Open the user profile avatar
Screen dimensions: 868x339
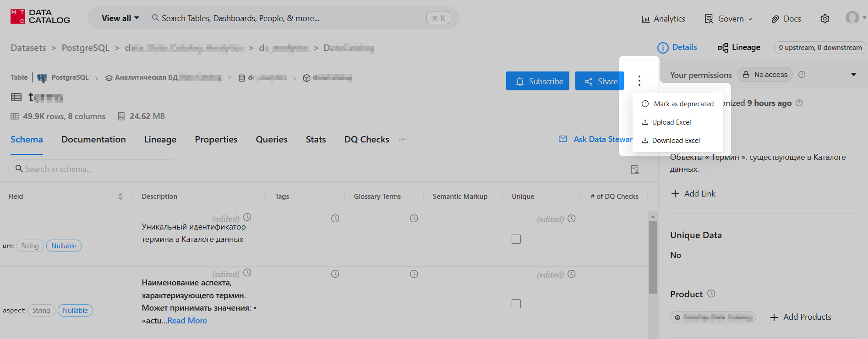[x=852, y=18]
